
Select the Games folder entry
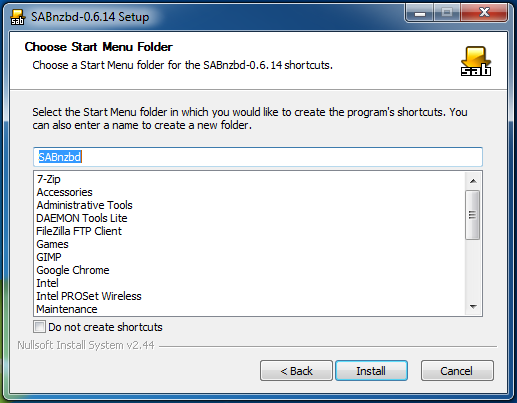tap(52, 244)
